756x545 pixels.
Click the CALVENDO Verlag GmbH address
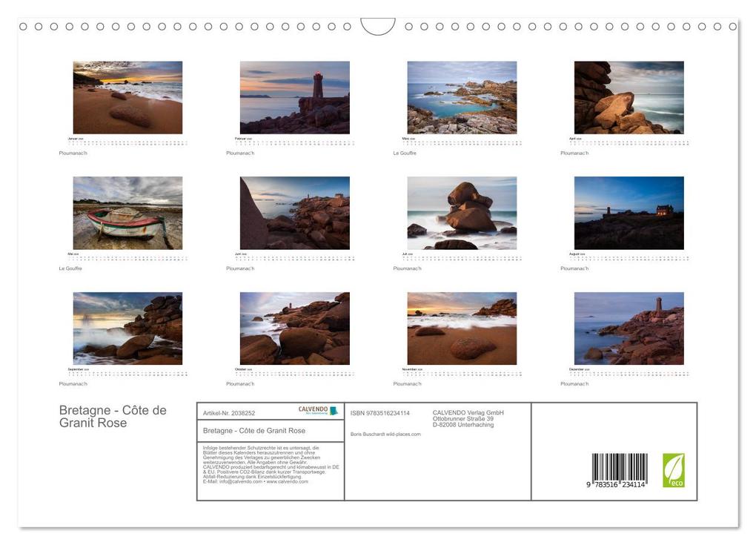pyautogui.click(x=468, y=419)
